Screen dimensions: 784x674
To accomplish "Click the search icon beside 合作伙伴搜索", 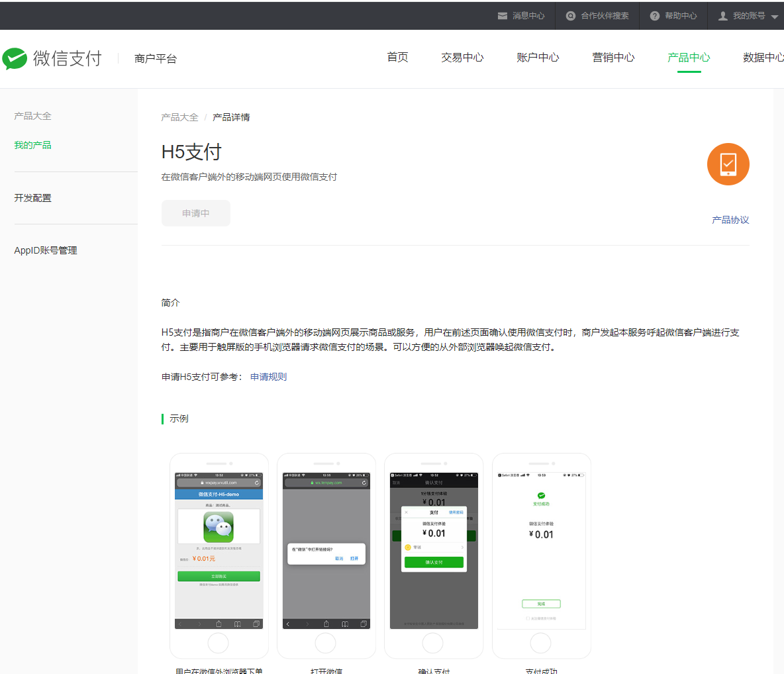I will coord(571,16).
